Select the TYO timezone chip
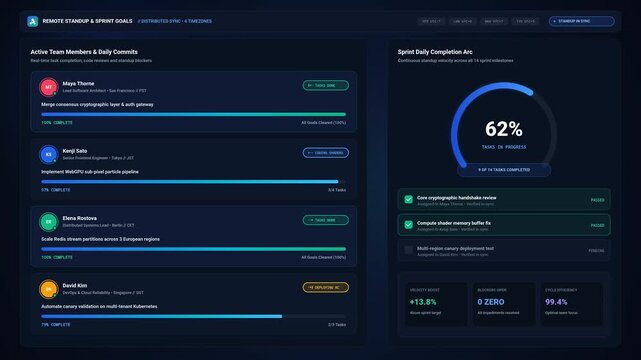Viewport: 641px width, 360px height. (525, 21)
